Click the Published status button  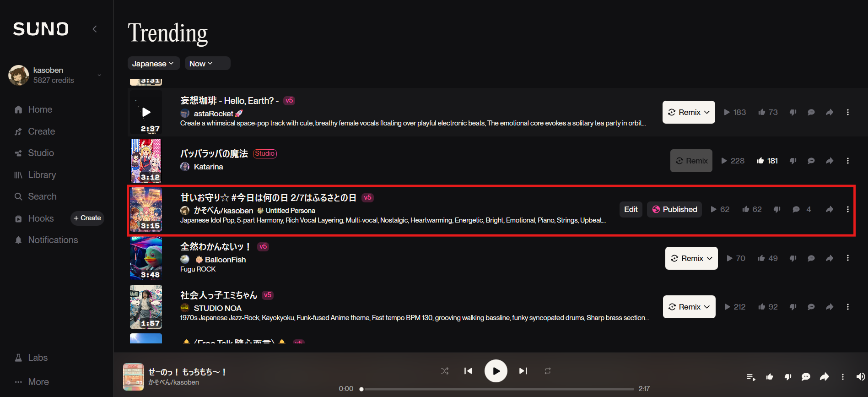(x=674, y=209)
